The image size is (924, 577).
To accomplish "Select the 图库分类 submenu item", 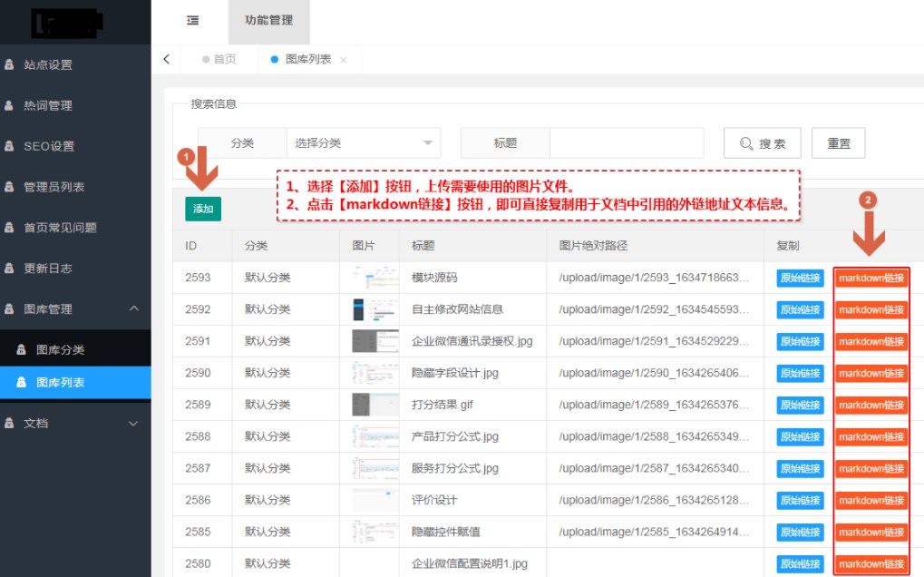I will pyautogui.click(x=60, y=350).
